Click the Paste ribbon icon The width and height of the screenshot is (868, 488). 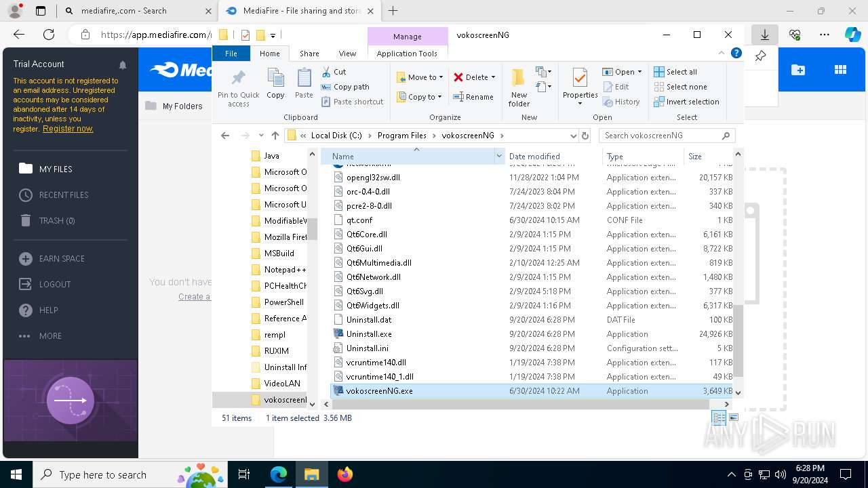coord(304,77)
